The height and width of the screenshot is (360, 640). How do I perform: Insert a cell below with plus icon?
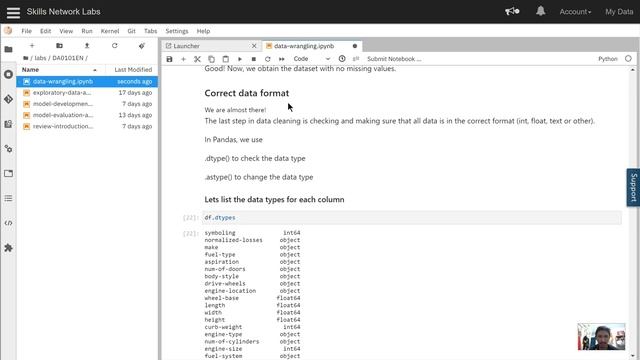[x=183, y=59]
